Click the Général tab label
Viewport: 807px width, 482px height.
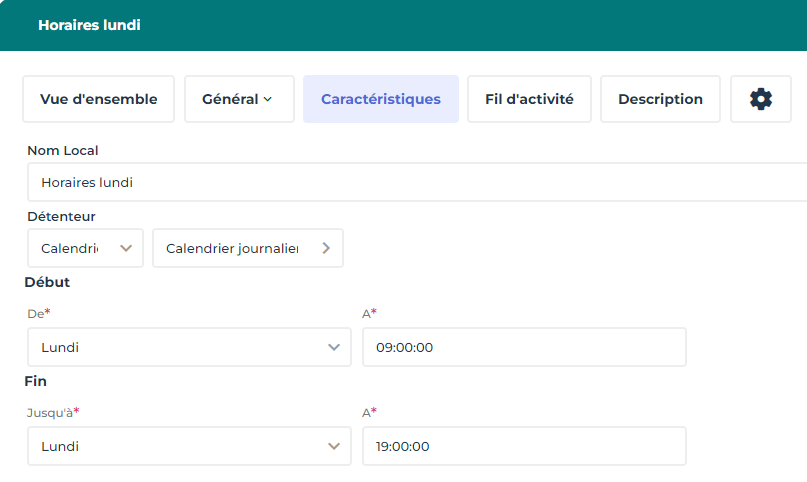coord(230,99)
